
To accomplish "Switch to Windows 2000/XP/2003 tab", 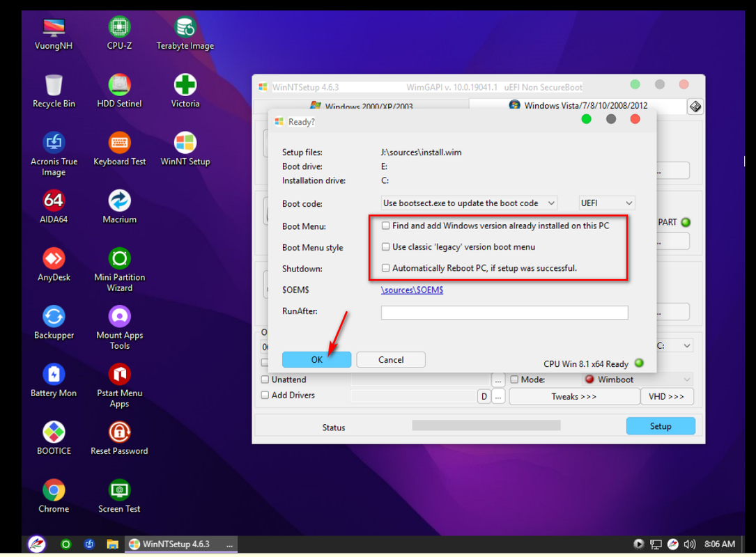I will pos(362,106).
